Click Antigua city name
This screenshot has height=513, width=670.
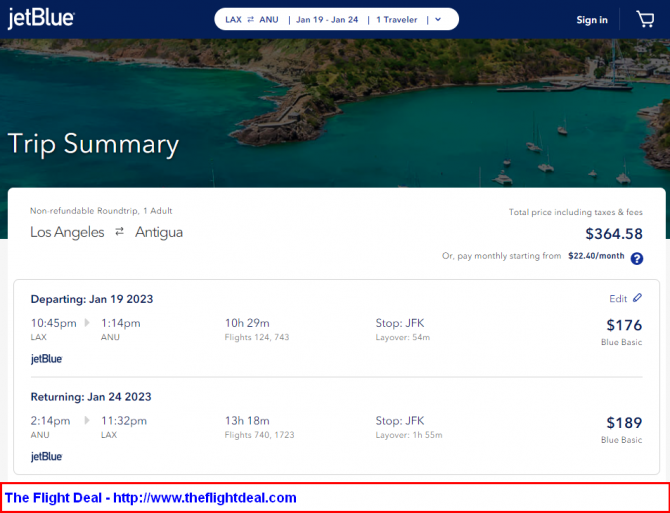(159, 232)
